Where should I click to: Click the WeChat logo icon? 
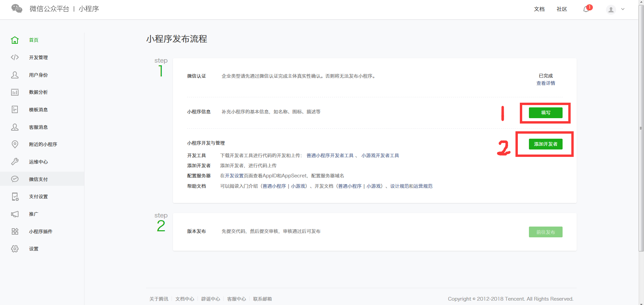coord(17,8)
